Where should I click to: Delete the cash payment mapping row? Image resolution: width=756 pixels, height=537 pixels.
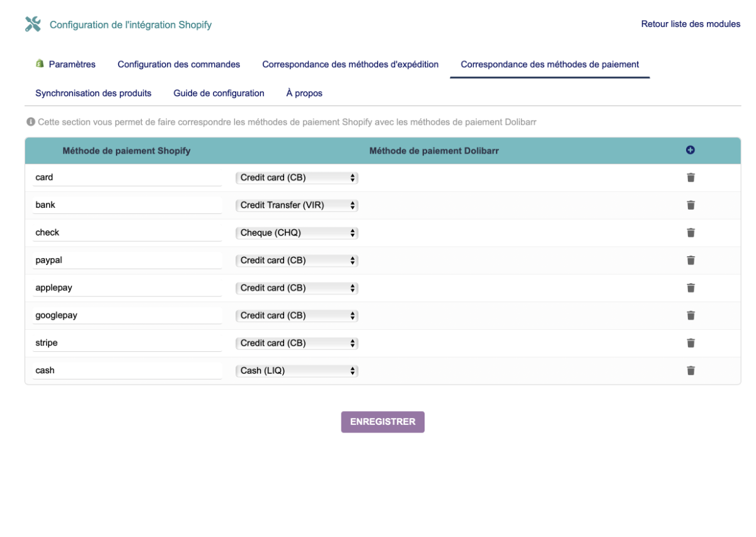click(690, 370)
